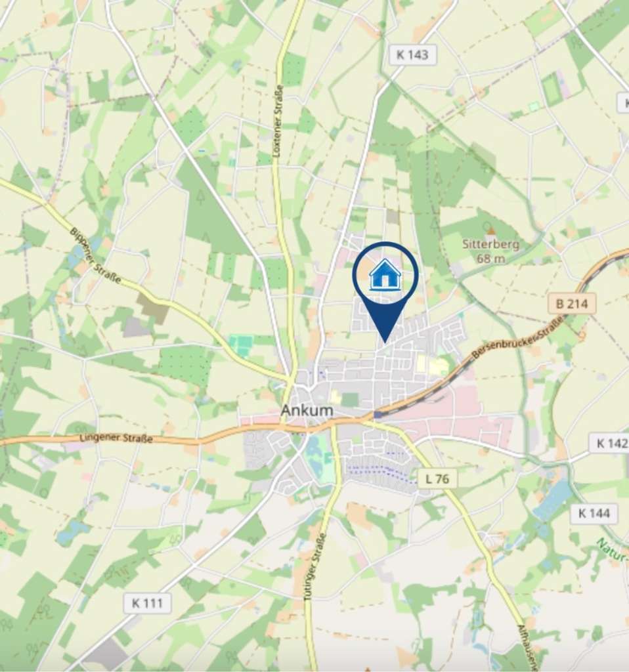This screenshot has height=672, width=629.
Task: Click the Ankum town label
Action: tap(307, 410)
